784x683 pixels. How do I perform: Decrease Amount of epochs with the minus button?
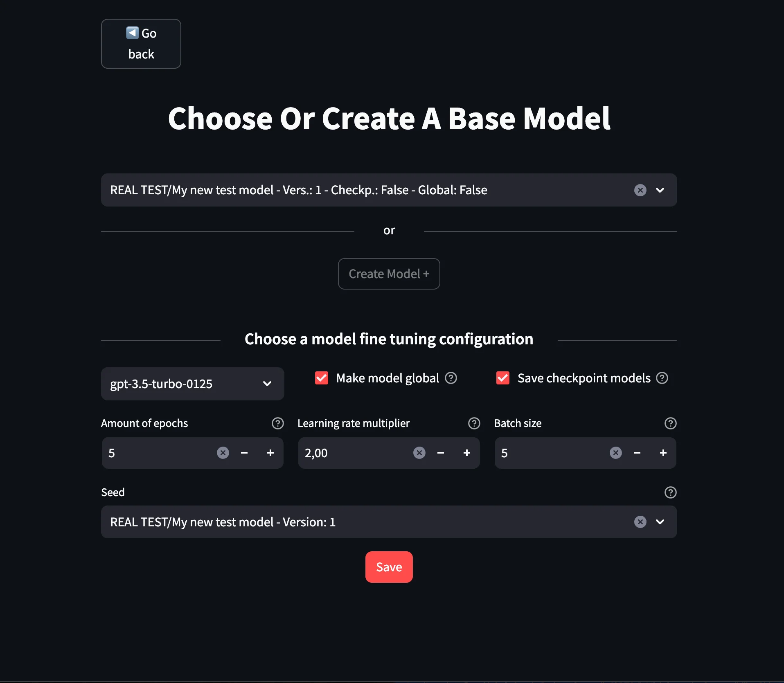point(244,453)
